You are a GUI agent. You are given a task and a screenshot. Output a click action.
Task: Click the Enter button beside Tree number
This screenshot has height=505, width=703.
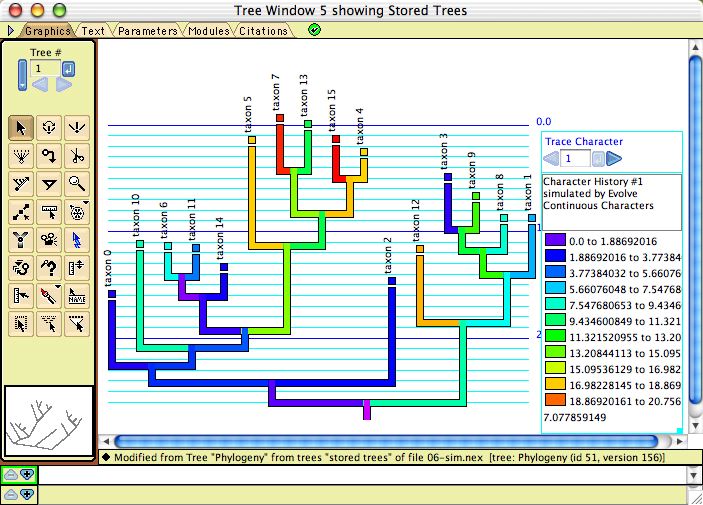pyautogui.click(x=68, y=69)
